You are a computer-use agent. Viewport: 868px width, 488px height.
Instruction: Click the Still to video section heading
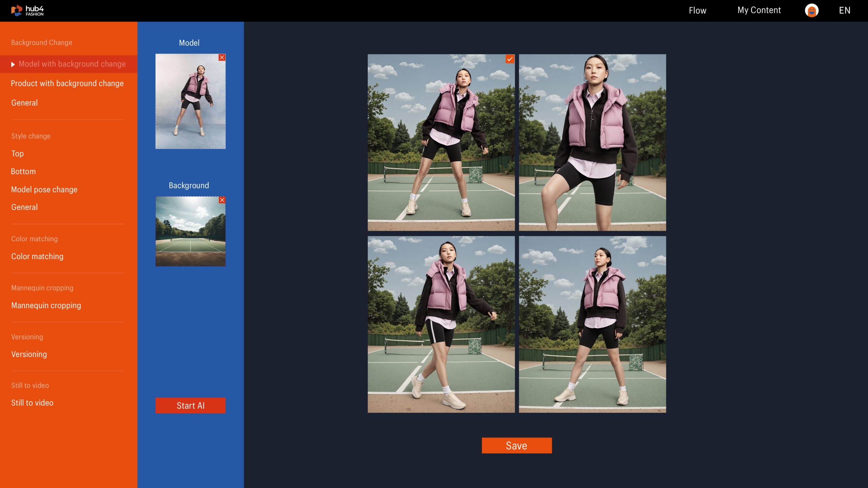30,385
